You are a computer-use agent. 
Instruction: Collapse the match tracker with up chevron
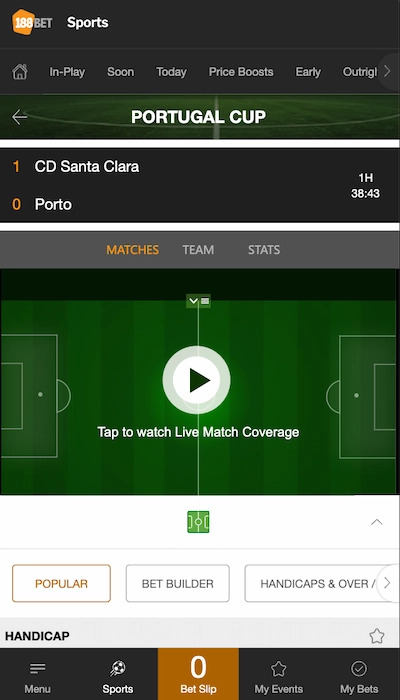click(377, 522)
